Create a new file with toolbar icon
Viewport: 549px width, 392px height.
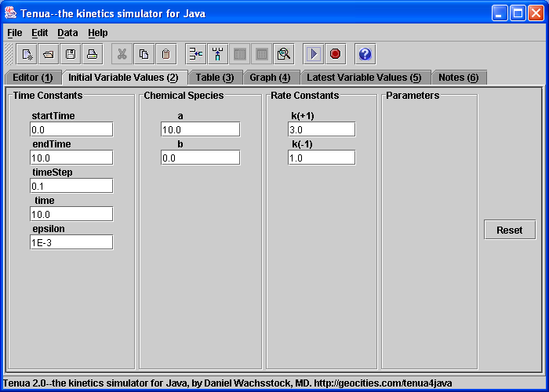click(x=27, y=54)
